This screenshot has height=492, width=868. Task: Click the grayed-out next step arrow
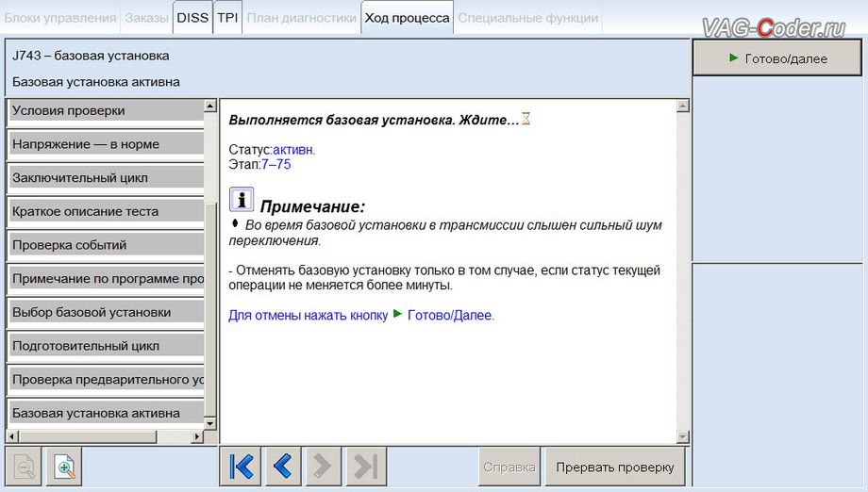click(x=323, y=466)
